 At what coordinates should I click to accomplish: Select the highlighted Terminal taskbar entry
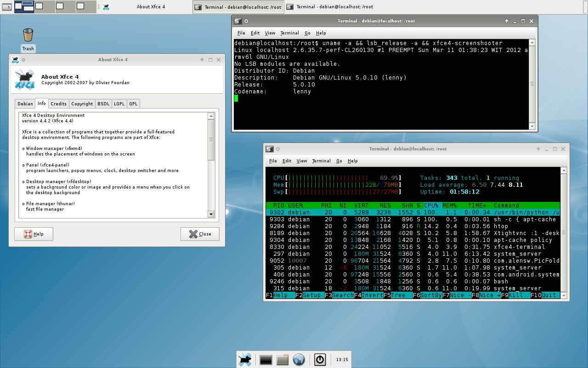pos(238,7)
